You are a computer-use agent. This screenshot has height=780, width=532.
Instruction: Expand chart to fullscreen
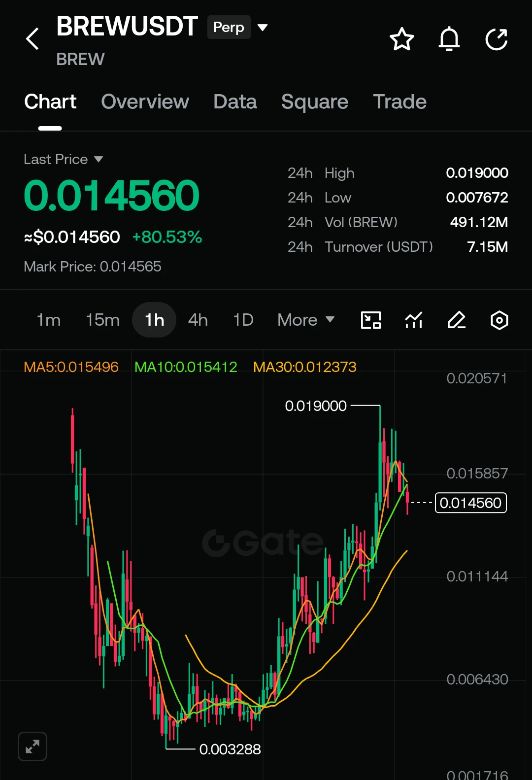coord(33,746)
